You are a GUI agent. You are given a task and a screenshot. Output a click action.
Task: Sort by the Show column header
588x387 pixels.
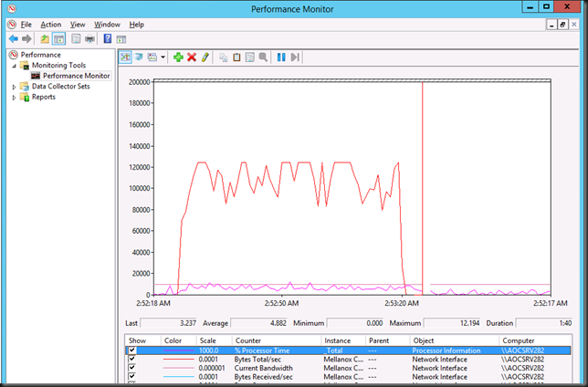pyautogui.click(x=143, y=340)
